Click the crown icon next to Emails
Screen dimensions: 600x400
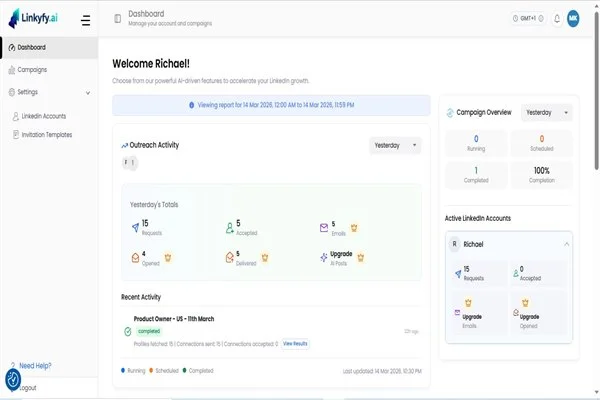(x=354, y=228)
